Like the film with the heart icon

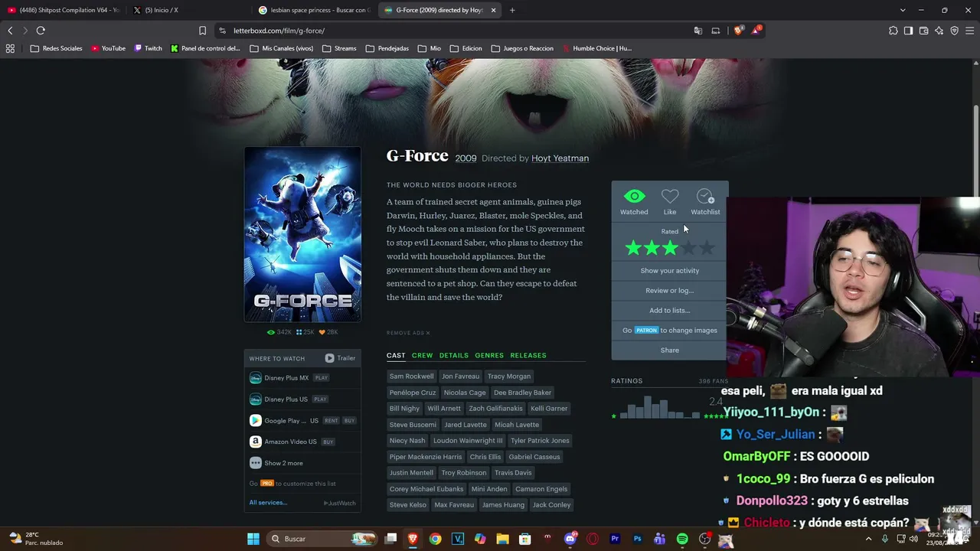(670, 197)
